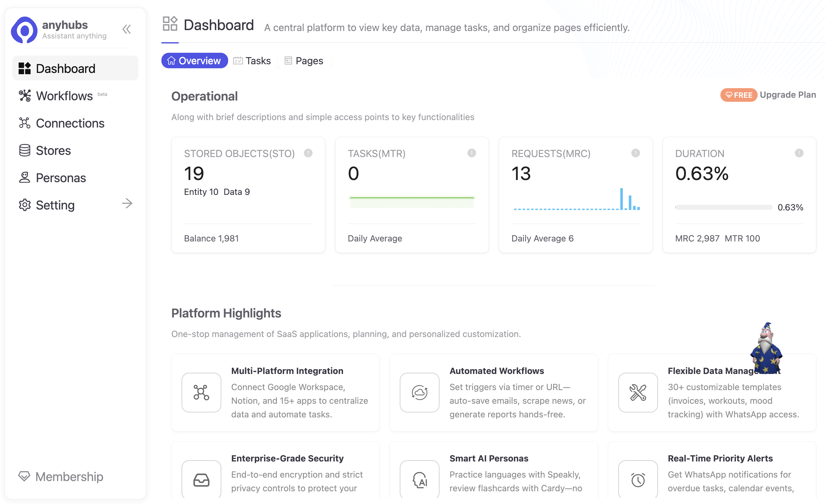Switch to the Pages tab
Screen dimensions: 825x504
[304, 61]
